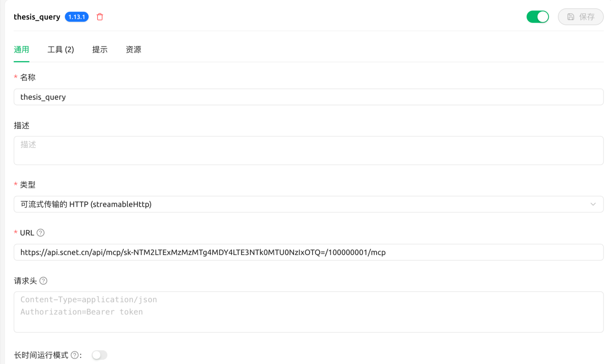Click the 保存 button
Viewport: 611px width, 364px height.
(580, 17)
